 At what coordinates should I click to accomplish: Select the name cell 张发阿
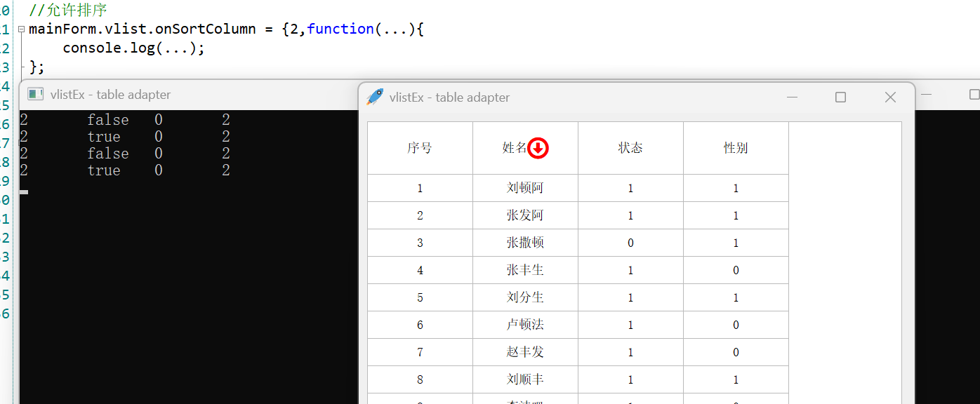(525, 215)
